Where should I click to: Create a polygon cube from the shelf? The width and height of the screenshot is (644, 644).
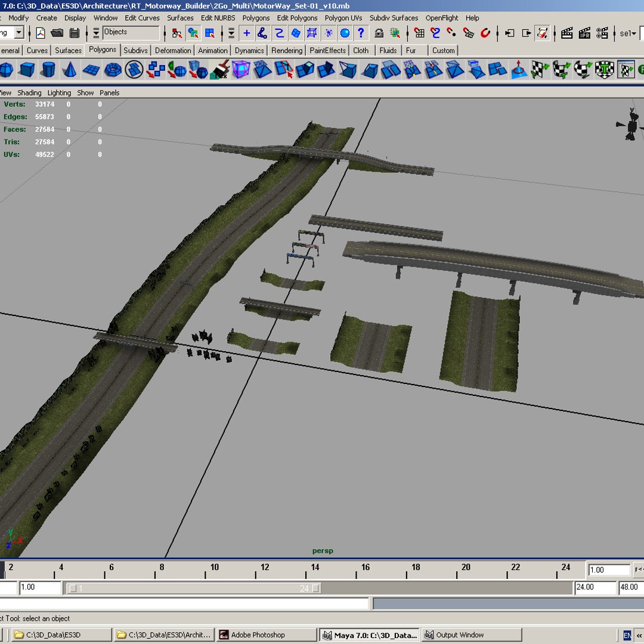coord(27,69)
